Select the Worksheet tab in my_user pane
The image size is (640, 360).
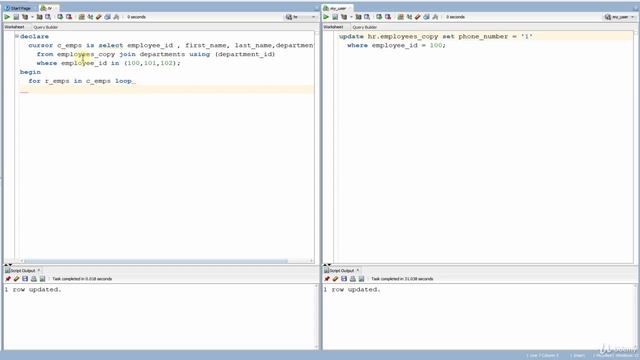coord(334,27)
